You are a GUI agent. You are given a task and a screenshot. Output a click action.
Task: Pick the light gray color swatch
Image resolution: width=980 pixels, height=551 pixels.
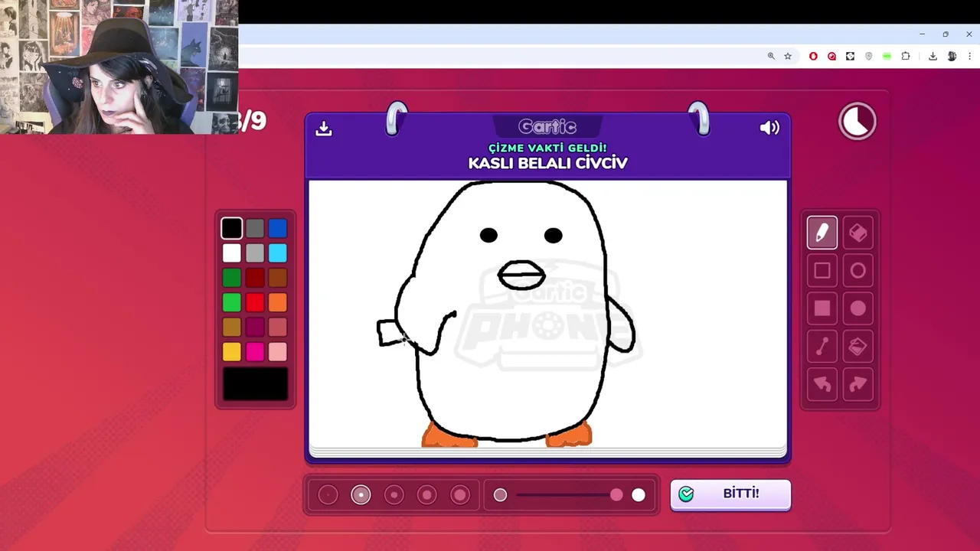(x=255, y=253)
